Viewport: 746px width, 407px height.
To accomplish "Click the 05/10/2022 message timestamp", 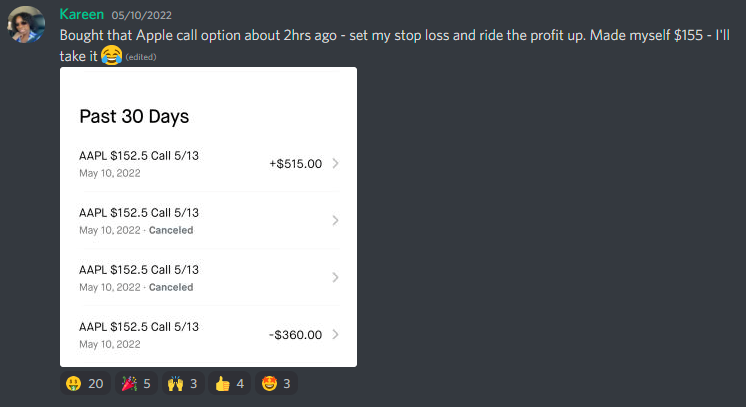I will [x=142, y=15].
